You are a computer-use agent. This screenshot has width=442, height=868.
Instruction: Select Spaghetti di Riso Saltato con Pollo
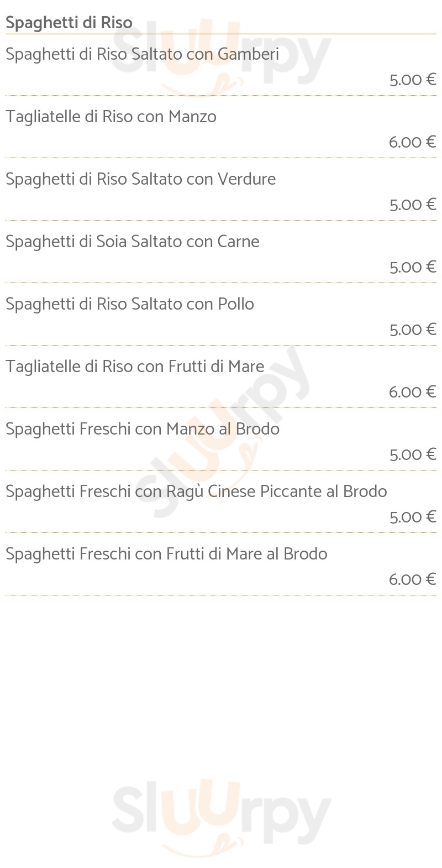(130, 304)
